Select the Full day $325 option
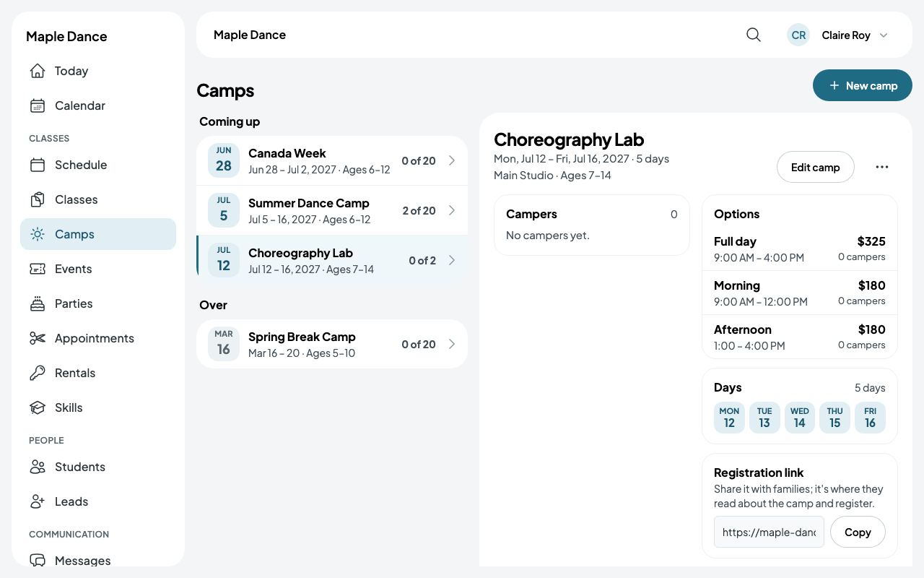 tap(800, 249)
